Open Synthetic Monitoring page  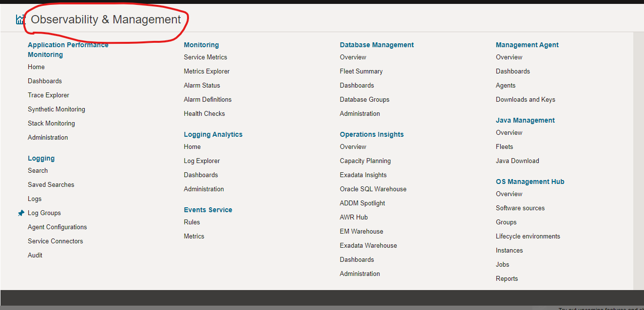[56, 109]
